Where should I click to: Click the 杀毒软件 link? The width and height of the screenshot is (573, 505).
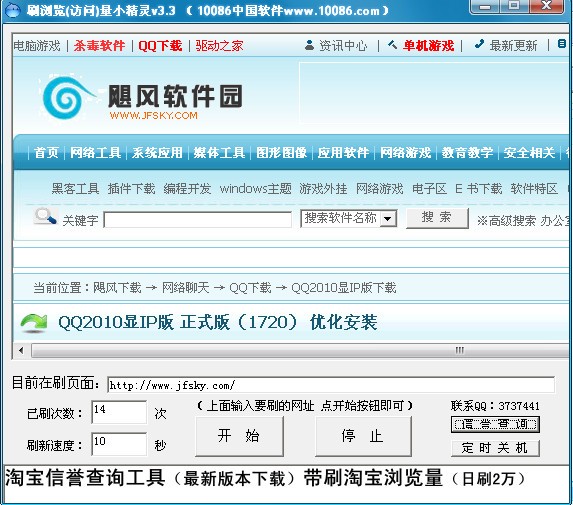coord(99,46)
